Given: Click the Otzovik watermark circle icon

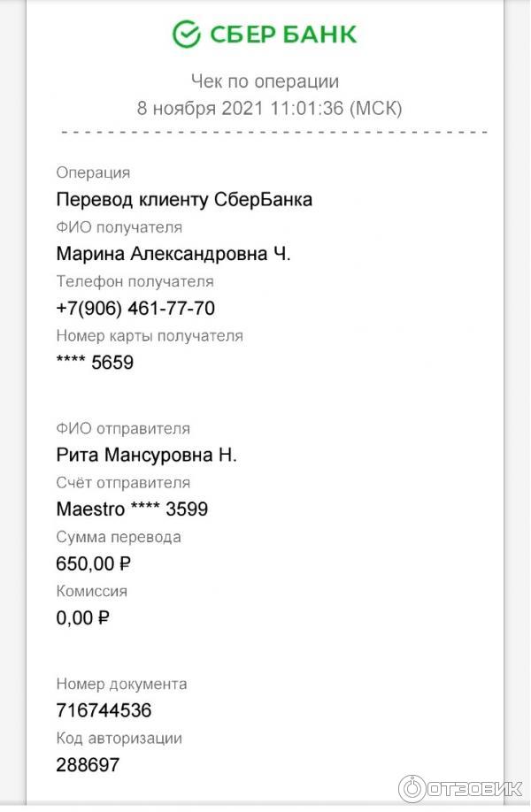Looking at the screenshot, I should click(412, 788).
